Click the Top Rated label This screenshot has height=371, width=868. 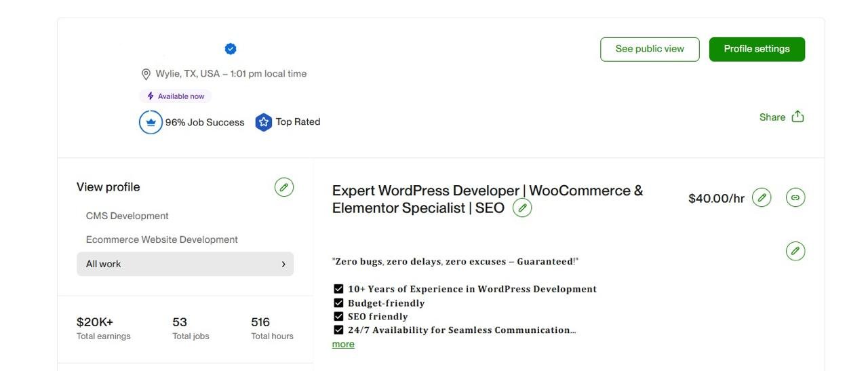(298, 122)
